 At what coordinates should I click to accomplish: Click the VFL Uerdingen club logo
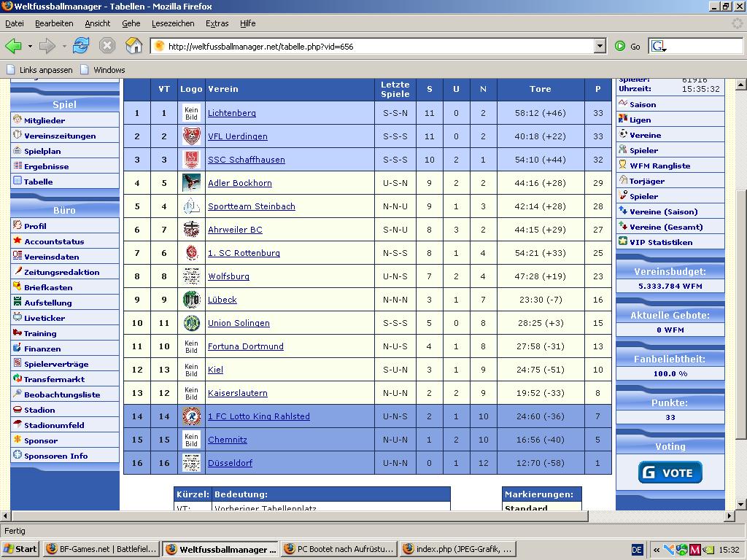192,136
